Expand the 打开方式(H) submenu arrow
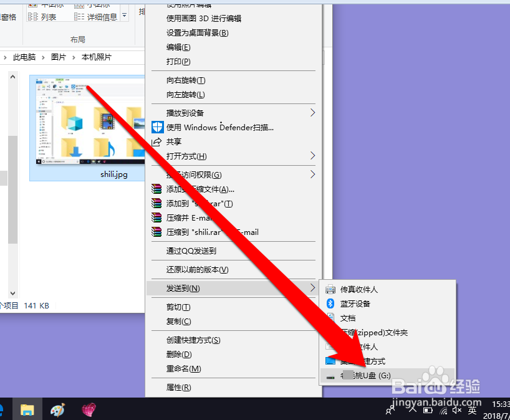Viewport: 510px width, 420px height. point(313,156)
